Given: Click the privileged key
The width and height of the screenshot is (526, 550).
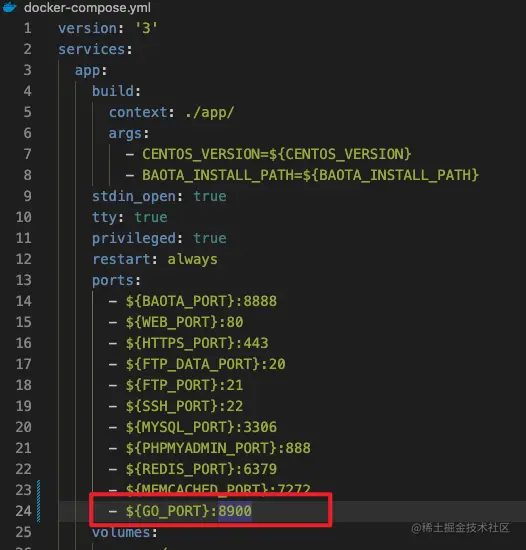Looking at the screenshot, I should point(134,239).
